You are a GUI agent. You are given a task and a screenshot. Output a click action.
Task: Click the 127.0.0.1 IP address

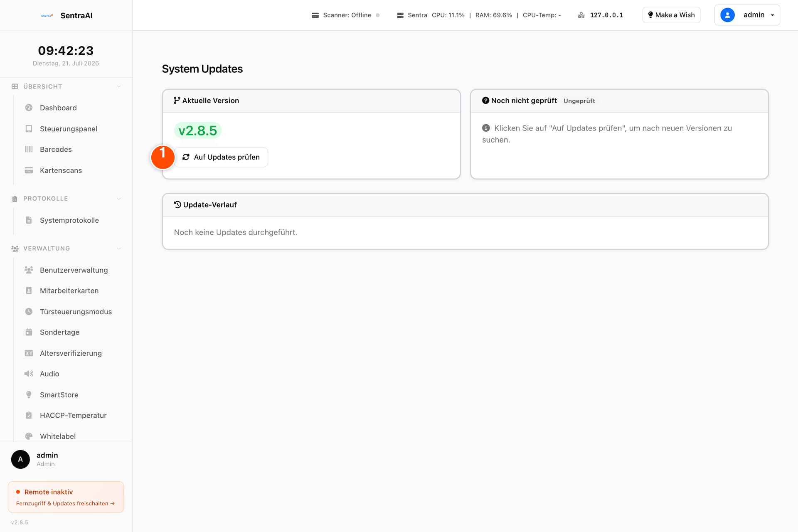606,15
